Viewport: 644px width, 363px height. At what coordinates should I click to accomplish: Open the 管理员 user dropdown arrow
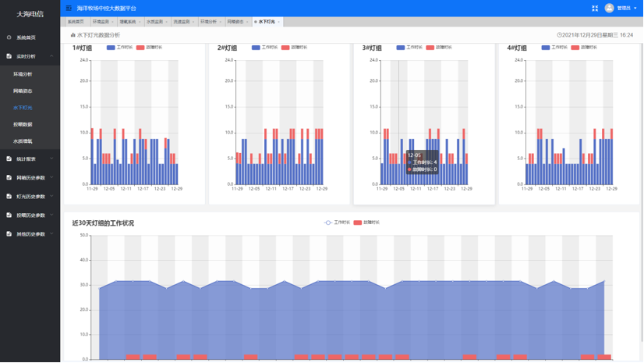click(635, 9)
